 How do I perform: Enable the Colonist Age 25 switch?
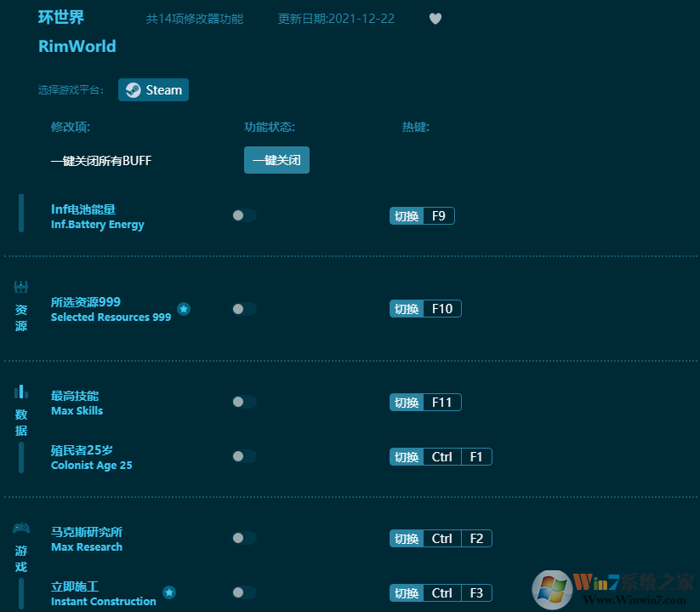click(244, 456)
